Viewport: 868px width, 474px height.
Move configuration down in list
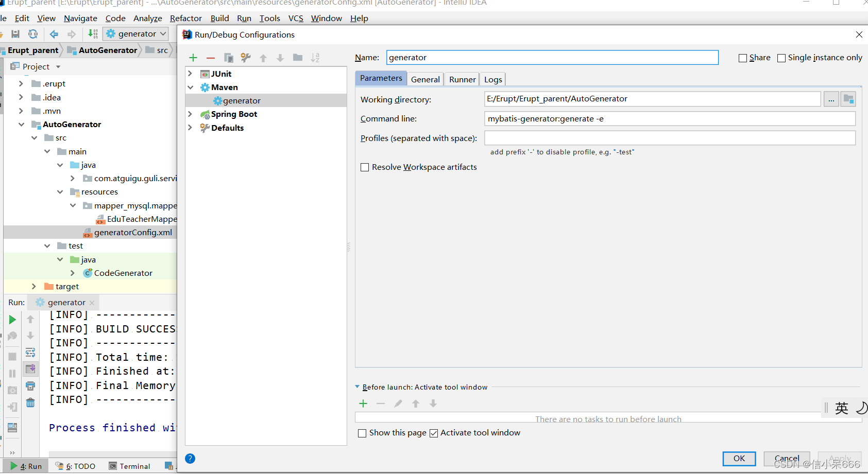pyautogui.click(x=280, y=58)
